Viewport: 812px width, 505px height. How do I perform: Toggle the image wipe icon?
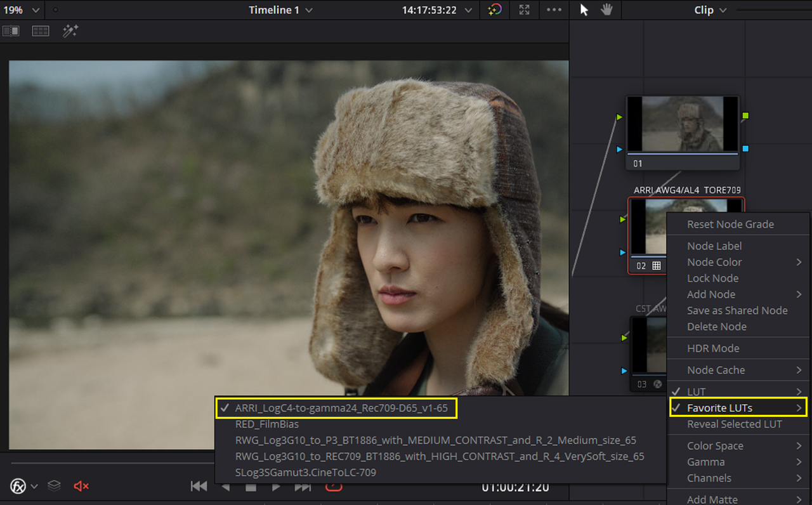(x=11, y=30)
